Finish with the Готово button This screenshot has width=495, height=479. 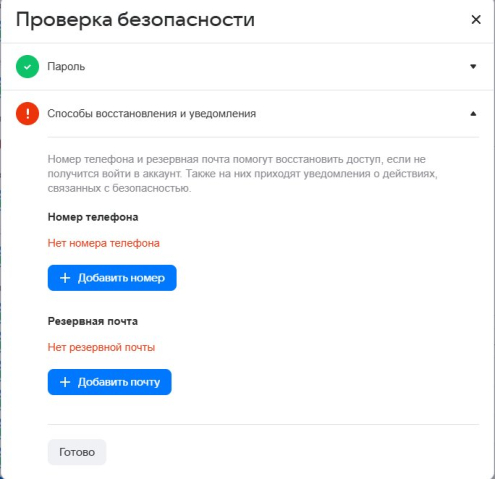[x=77, y=452]
